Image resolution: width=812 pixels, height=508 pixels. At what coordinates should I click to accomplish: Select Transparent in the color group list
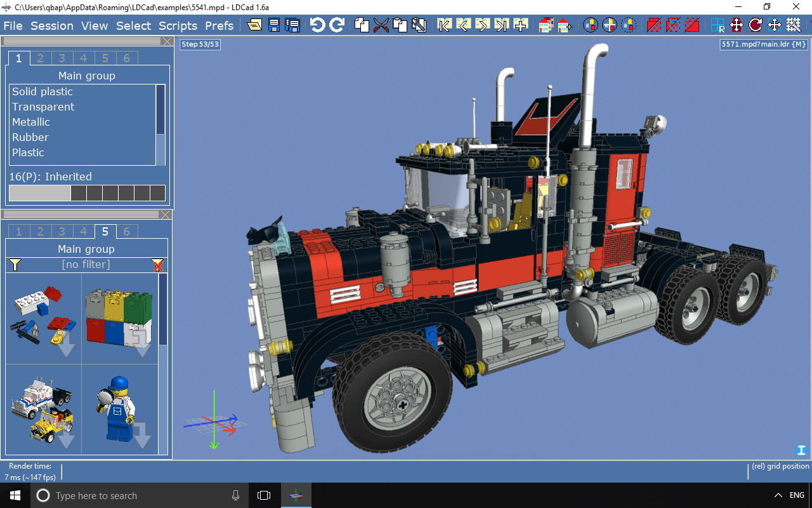pos(43,107)
